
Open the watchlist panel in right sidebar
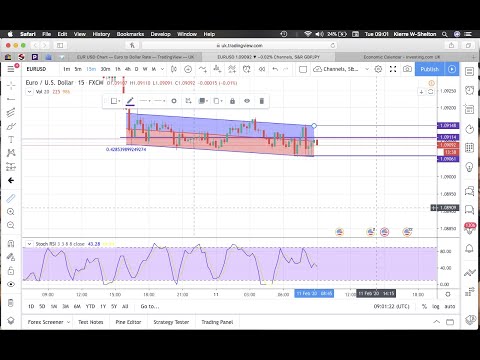tap(469, 72)
